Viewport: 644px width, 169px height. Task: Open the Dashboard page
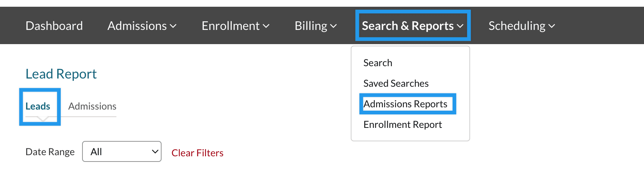click(x=54, y=26)
